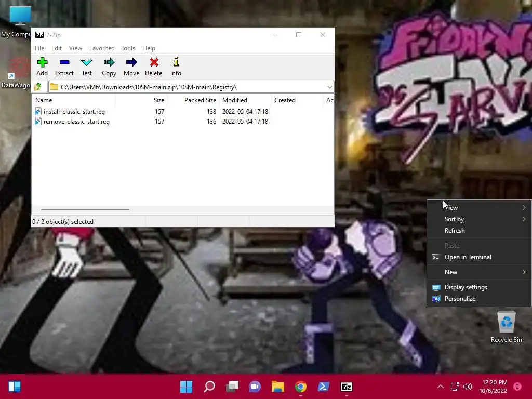The width and height of the screenshot is (532, 399).
Task: Select remove-classic-start.reg file name
Action: tap(77, 122)
